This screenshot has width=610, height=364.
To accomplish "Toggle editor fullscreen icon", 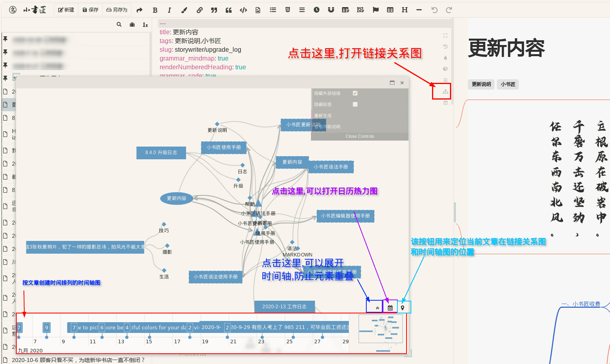I will (x=446, y=35).
